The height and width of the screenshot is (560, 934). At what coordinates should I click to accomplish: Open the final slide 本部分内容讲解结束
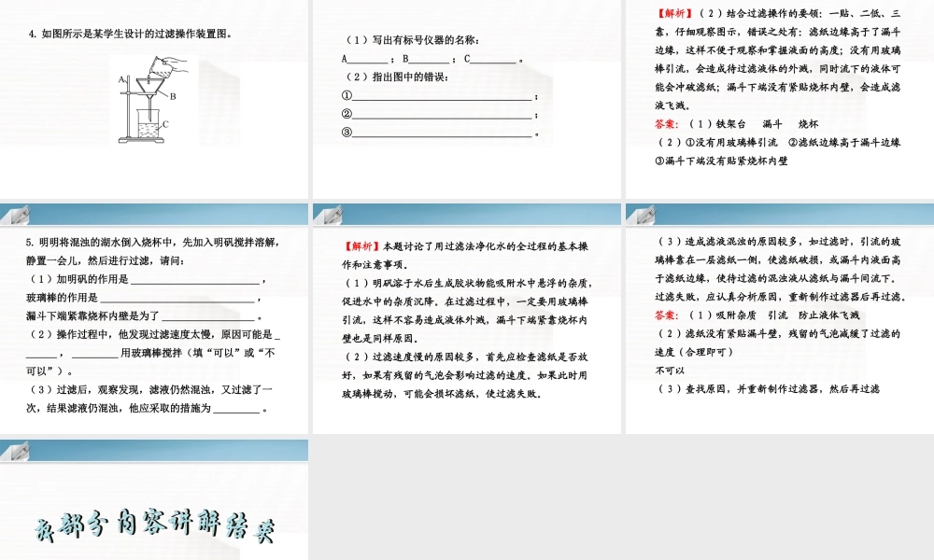154,499
